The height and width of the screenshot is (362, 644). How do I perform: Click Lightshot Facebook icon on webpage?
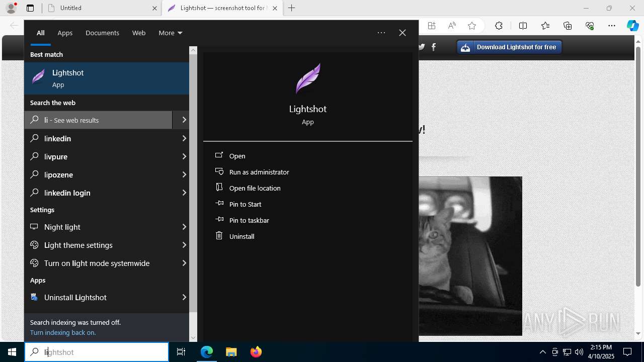coord(434,47)
